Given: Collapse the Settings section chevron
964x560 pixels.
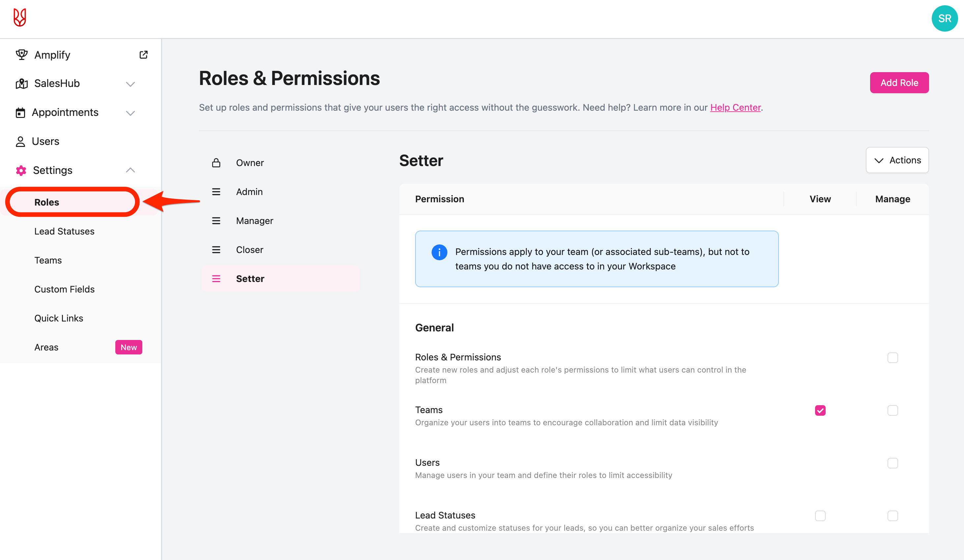Looking at the screenshot, I should pyautogui.click(x=130, y=170).
